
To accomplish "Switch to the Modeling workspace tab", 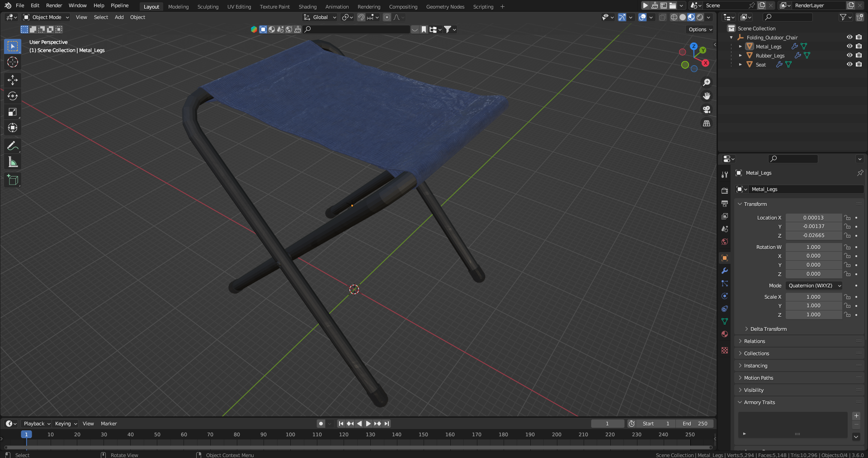I will [x=178, y=7].
